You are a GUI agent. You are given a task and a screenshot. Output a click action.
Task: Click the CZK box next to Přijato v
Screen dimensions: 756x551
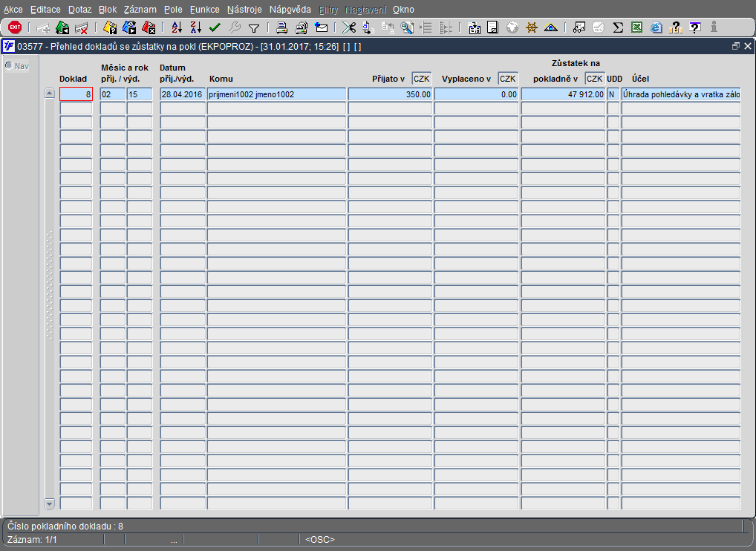421,79
